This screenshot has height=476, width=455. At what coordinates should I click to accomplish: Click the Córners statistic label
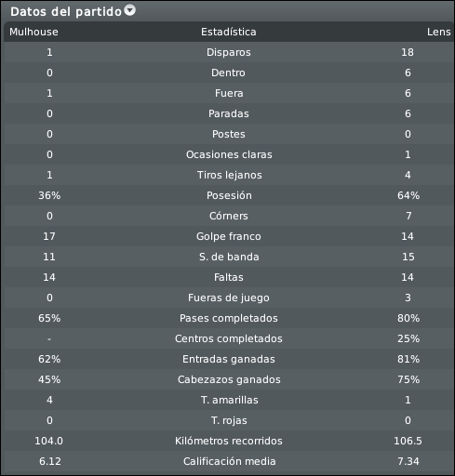tap(229, 216)
